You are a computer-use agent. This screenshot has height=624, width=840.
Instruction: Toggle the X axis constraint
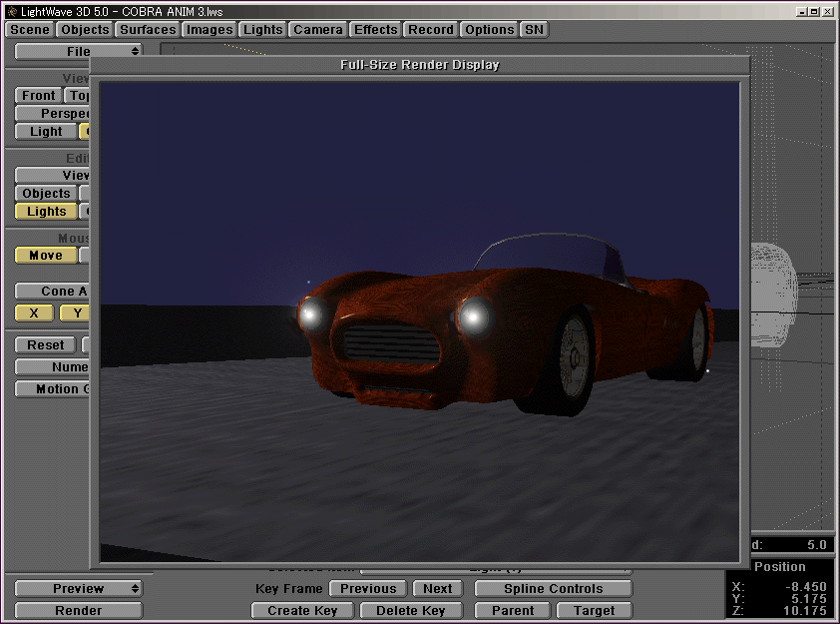point(33,312)
